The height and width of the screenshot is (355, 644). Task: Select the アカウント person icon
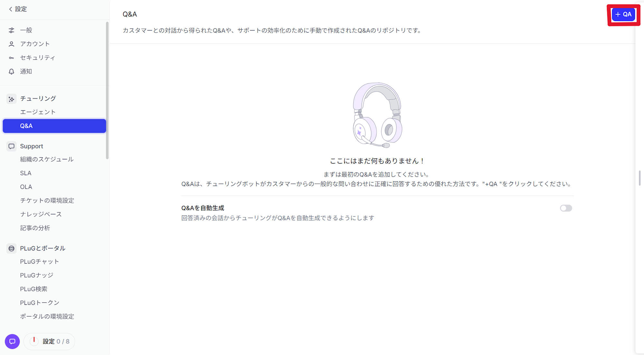pyautogui.click(x=12, y=44)
